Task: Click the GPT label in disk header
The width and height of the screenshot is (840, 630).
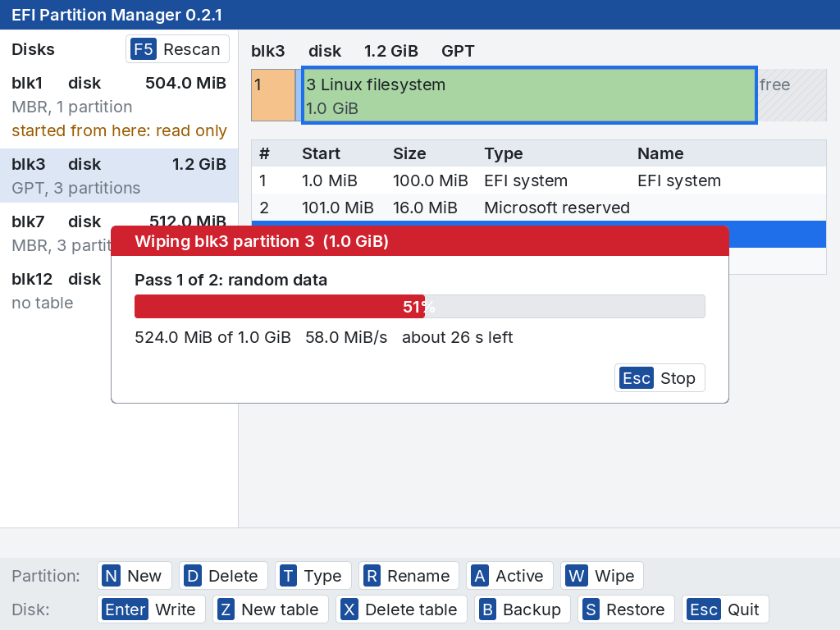Action: [x=458, y=51]
